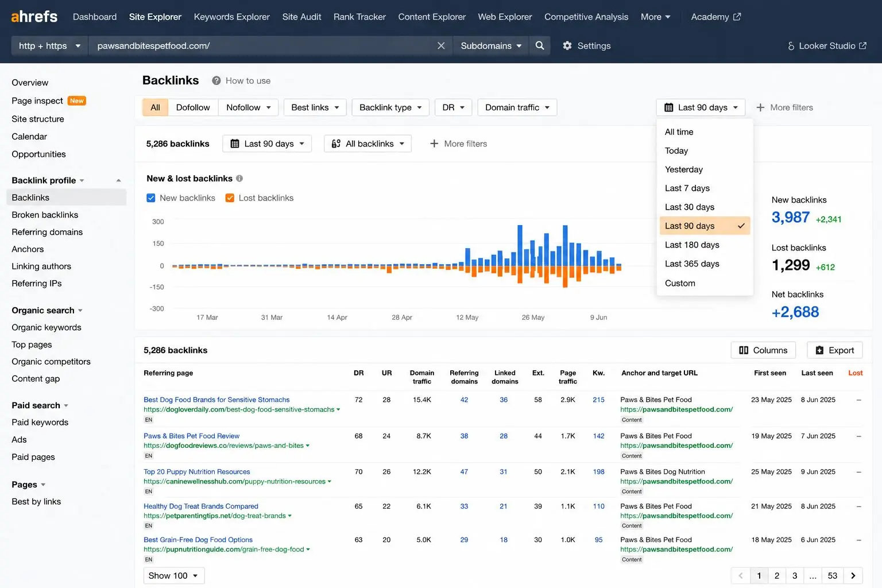Open the Domain traffic dropdown
882x588 pixels.
(x=517, y=107)
